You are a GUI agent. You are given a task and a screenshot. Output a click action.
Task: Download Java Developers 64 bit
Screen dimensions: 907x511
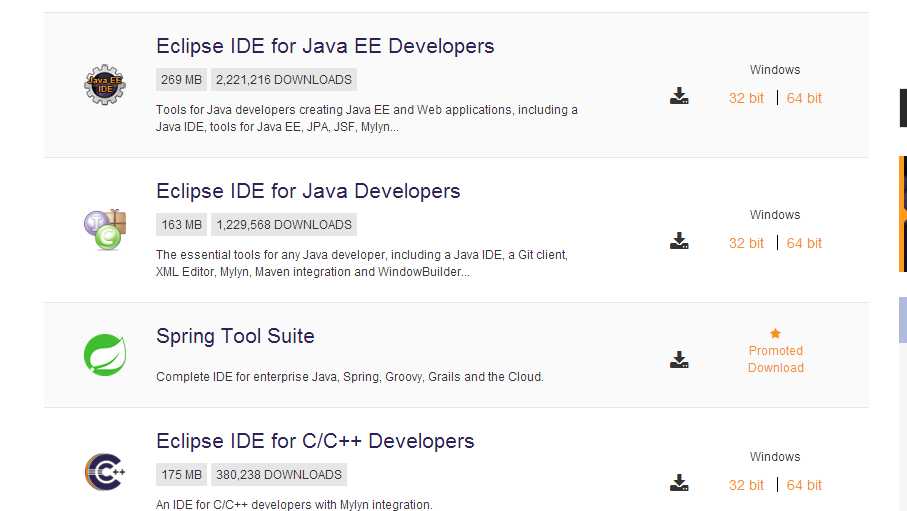point(804,243)
